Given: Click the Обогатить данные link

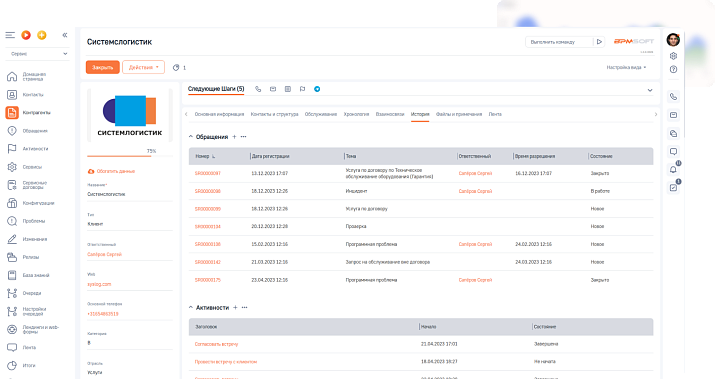Looking at the screenshot, I should point(111,171).
